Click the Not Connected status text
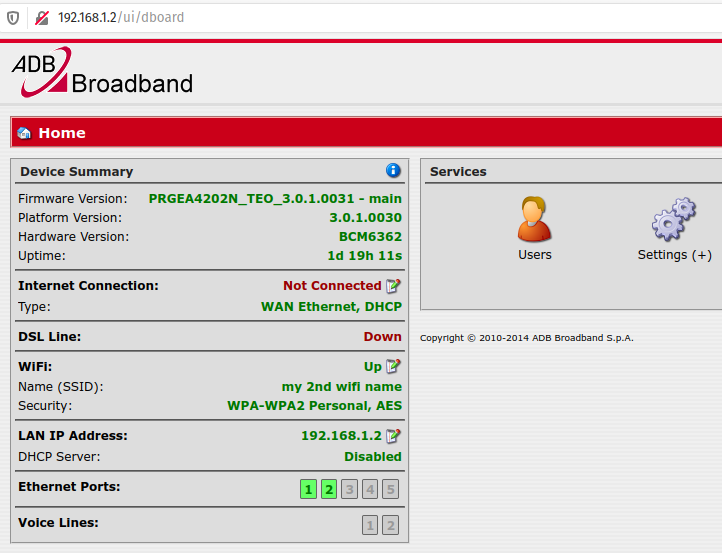Screen dimensions: 722x553 pos(332,286)
